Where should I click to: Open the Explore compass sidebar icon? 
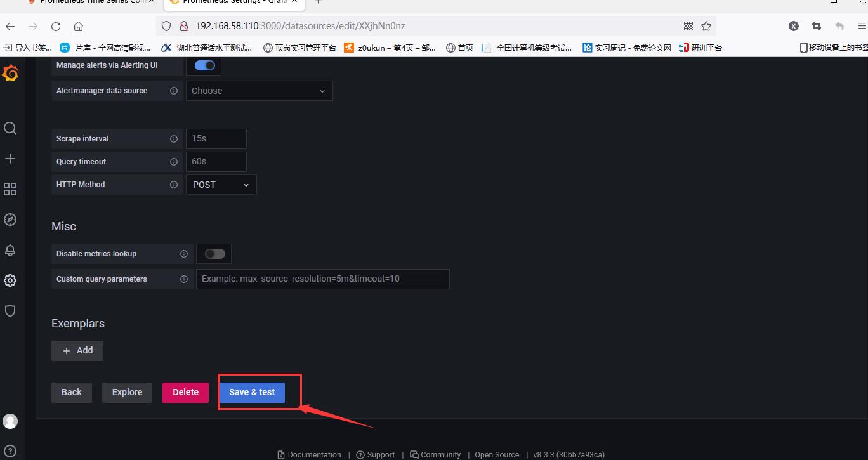coord(10,220)
